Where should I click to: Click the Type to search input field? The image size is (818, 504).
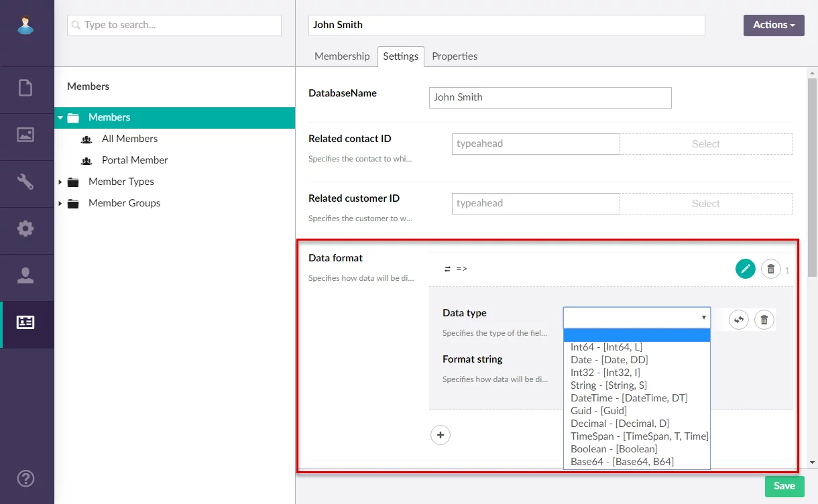point(174,25)
